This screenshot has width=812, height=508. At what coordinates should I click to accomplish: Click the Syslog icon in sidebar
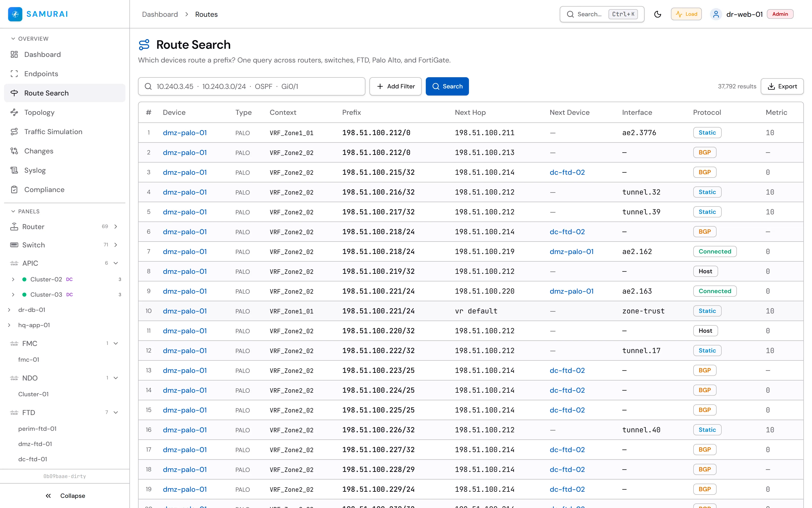(x=14, y=170)
